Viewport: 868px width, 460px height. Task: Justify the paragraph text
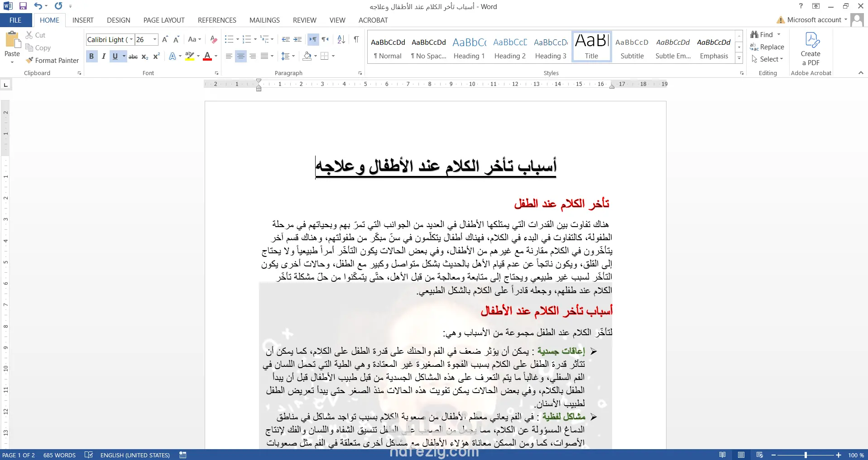click(264, 57)
